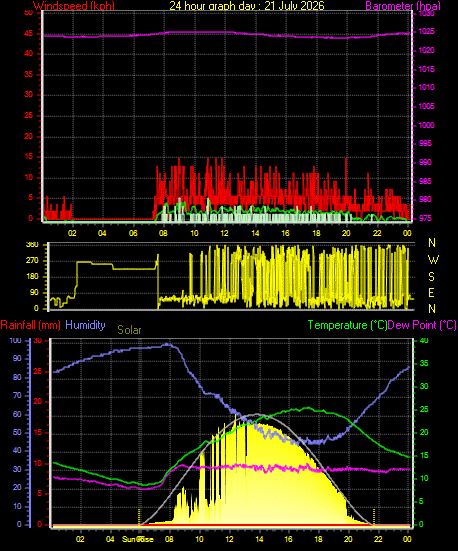Click the "W" compass direction label
Screen dimensions: 458x551
coord(433,260)
